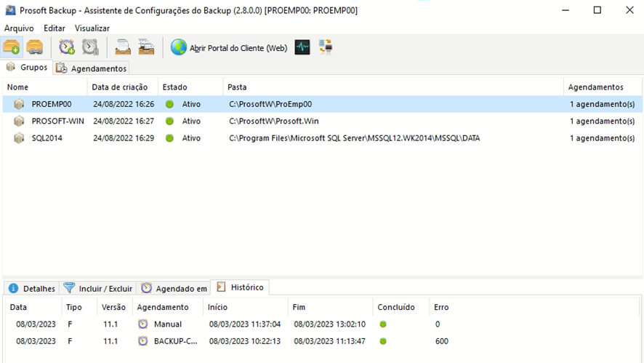Click green status dot in PROSOFT-WIN row
The height and width of the screenshot is (363, 644).
tap(169, 121)
